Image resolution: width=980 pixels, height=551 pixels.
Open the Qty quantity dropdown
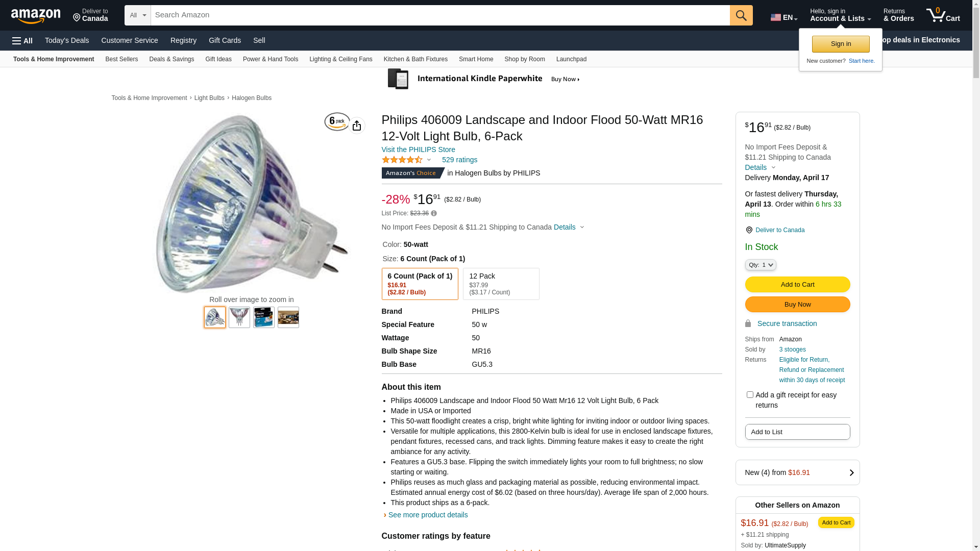coord(761,265)
